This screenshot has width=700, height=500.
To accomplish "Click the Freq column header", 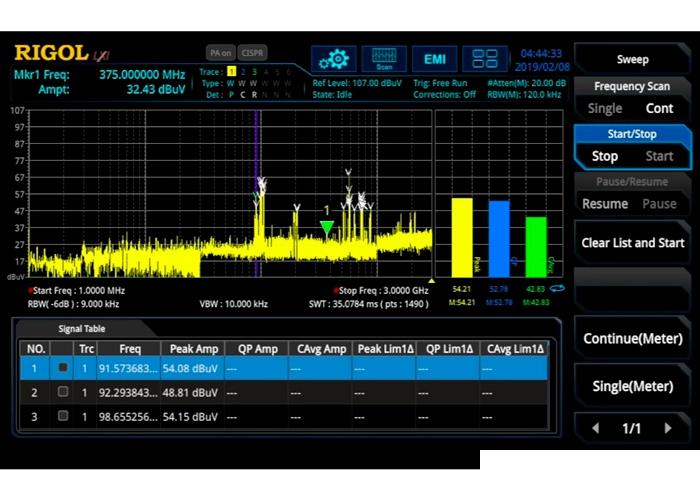I will 130,348.
